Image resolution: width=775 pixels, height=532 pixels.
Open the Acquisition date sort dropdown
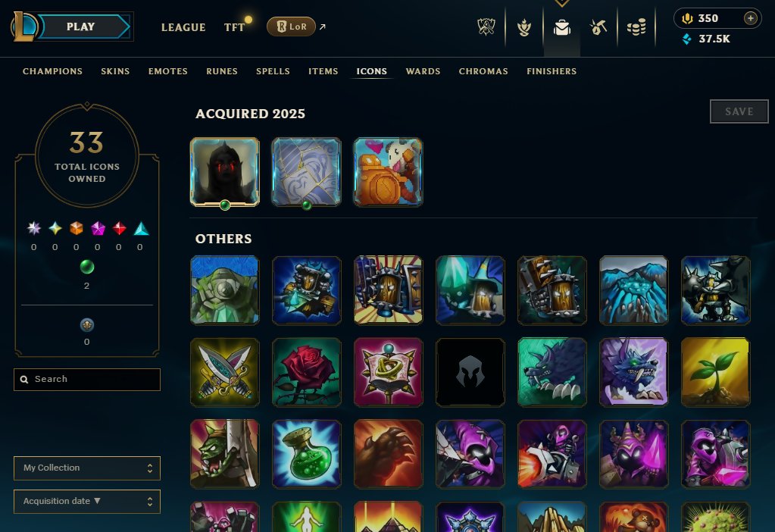click(87, 502)
